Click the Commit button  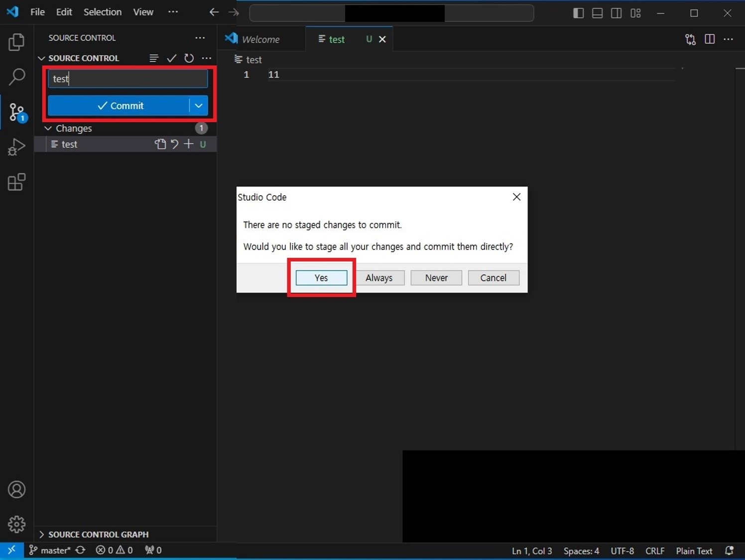(x=119, y=106)
